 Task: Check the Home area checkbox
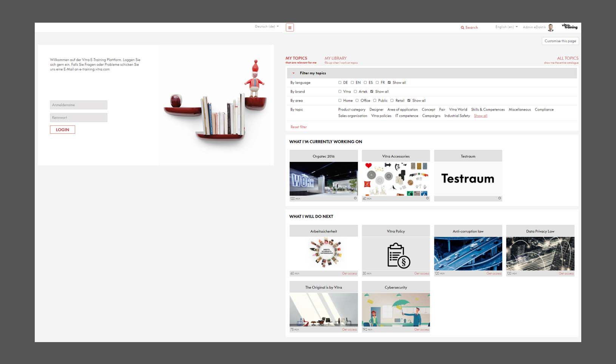340,101
